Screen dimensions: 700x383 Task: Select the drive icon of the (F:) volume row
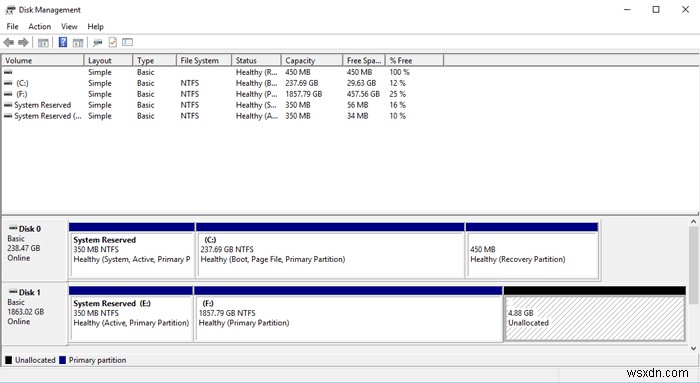pyautogui.click(x=8, y=94)
